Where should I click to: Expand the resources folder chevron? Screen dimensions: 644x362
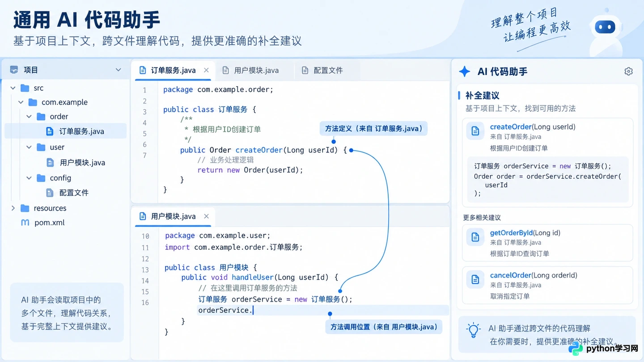pos(13,208)
